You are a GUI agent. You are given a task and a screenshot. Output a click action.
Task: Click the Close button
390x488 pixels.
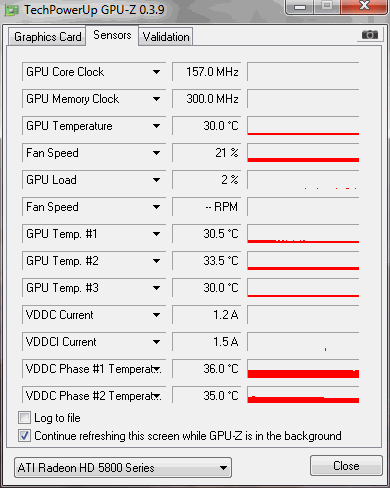click(346, 466)
